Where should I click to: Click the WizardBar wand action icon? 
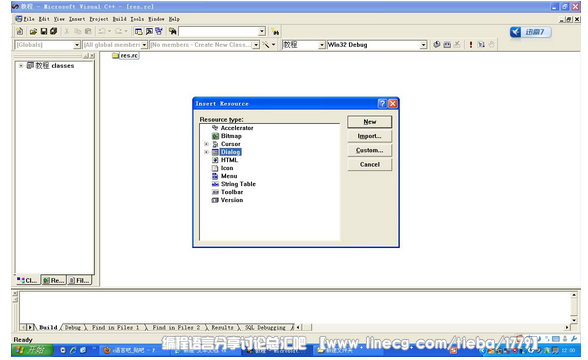point(266,45)
